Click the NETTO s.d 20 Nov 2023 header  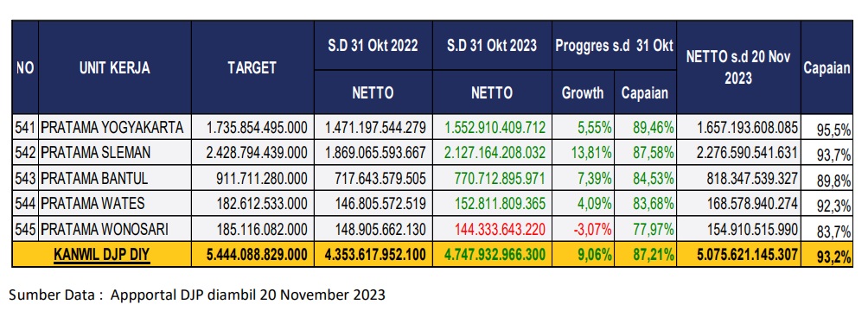738,67
